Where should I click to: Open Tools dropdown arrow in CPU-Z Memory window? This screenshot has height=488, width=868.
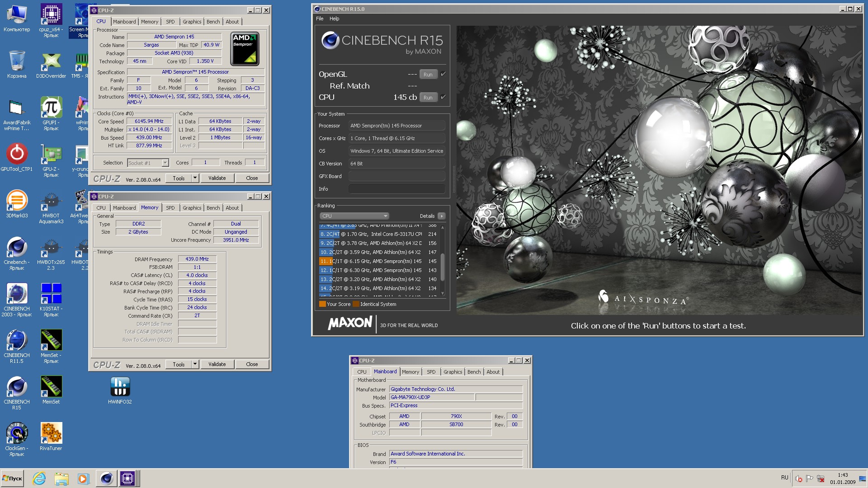pos(195,364)
